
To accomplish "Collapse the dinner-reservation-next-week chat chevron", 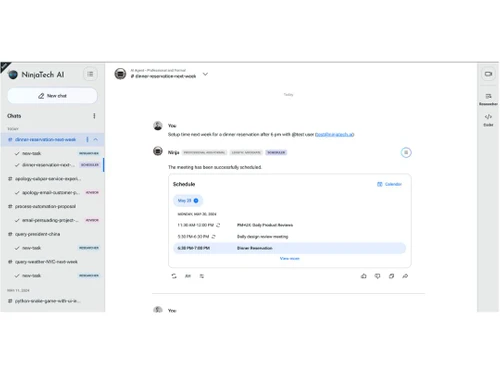I will coord(96,139).
